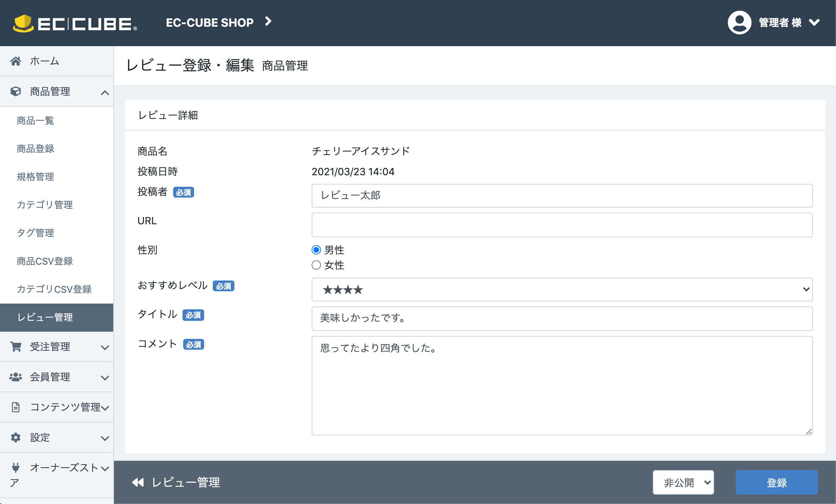Open 商品一覧 in the sidebar

pyautogui.click(x=35, y=120)
